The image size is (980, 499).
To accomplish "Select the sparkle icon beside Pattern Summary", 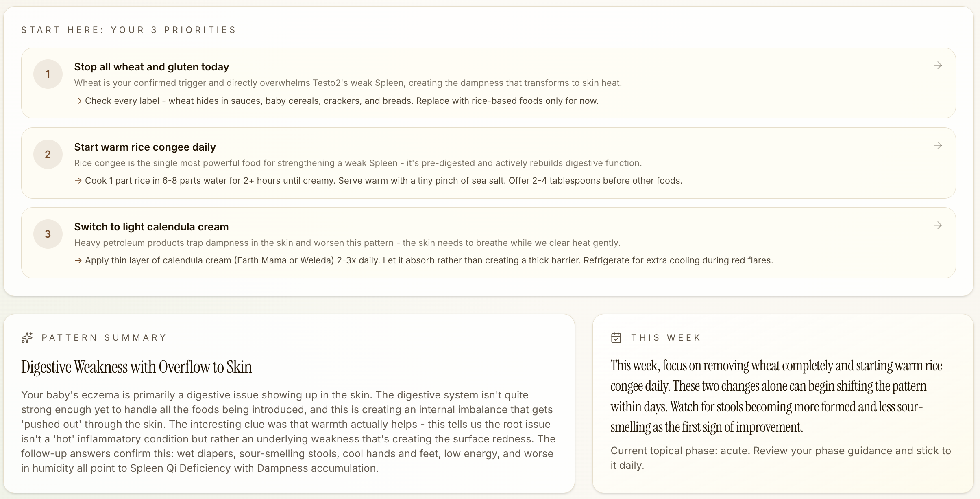I will tap(27, 337).
